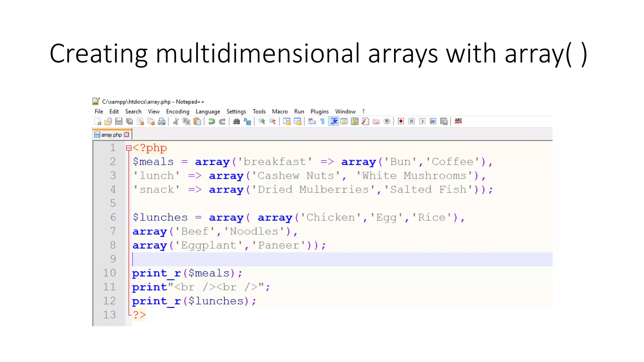Image resolution: width=644 pixels, height=362 pixels.
Task: Click the Play Macro button
Action: (x=422, y=121)
